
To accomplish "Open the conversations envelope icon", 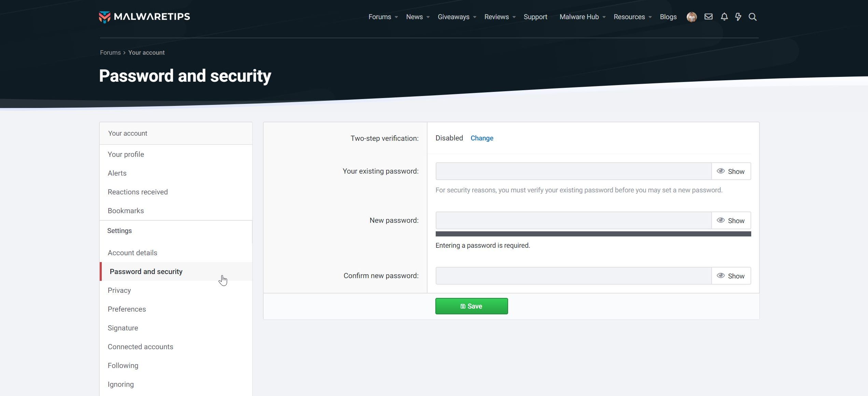I will point(708,17).
